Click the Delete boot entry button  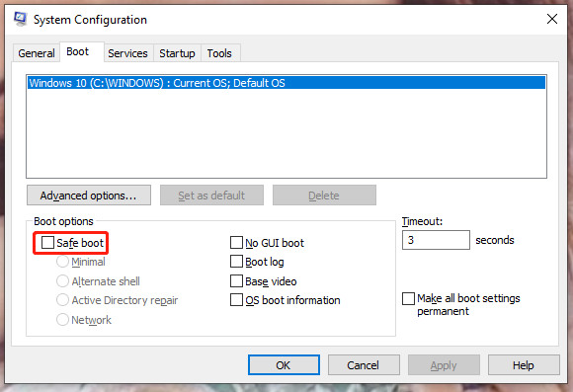(324, 196)
